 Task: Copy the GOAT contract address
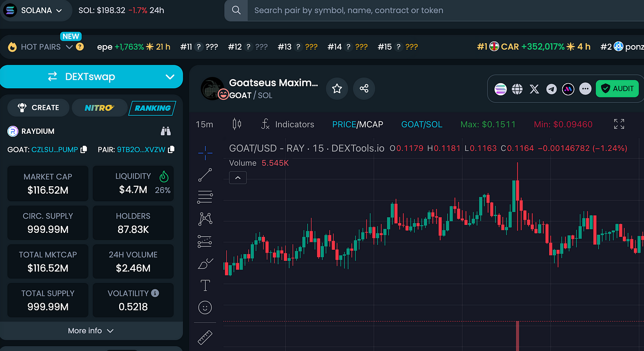(84, 150)
